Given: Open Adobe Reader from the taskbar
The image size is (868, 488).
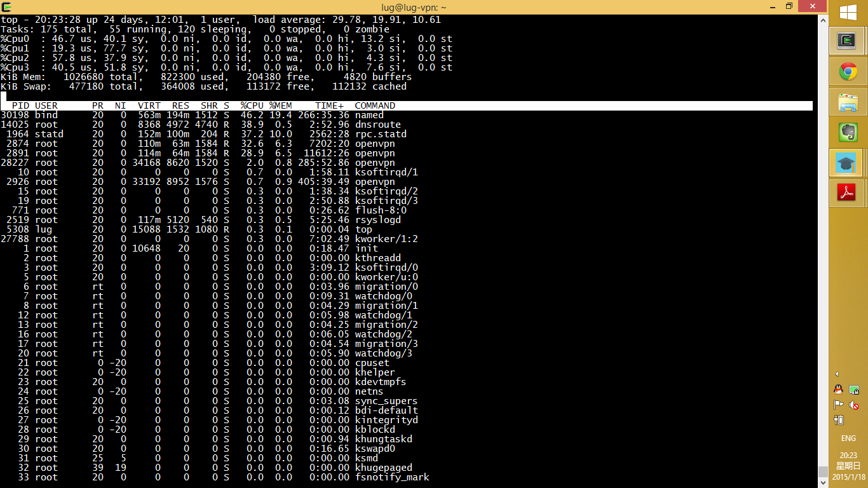Looking at the screenshot, I should tap(848, 193).
